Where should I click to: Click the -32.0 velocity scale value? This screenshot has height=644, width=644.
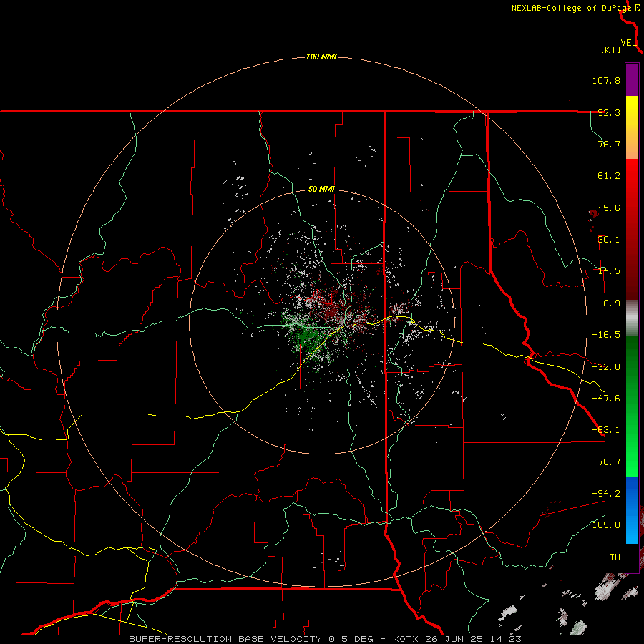pyautogui.click(x=606, y=367)
